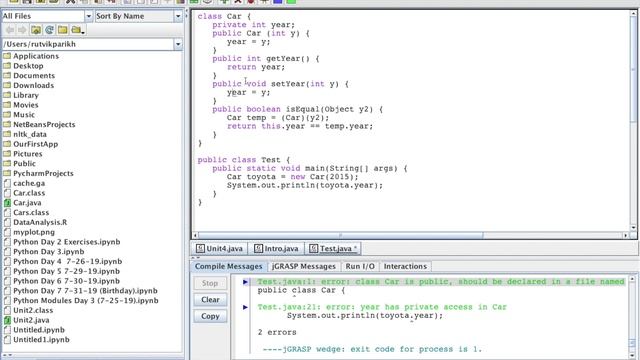Open the jGRASP Messages tab
This screenshot has height=360, width=640.
(304, 267)
